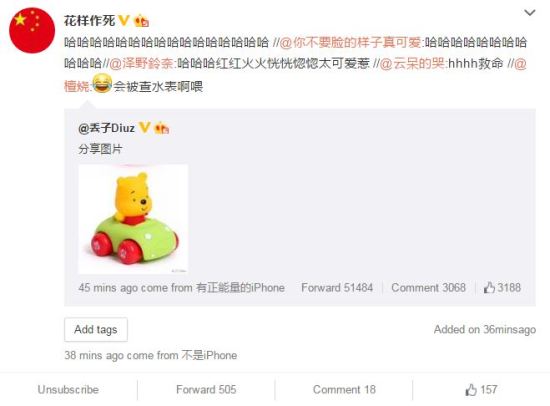Expand the post options chevron at top right
Screen dimensions: 550x406
click(529, 13)
